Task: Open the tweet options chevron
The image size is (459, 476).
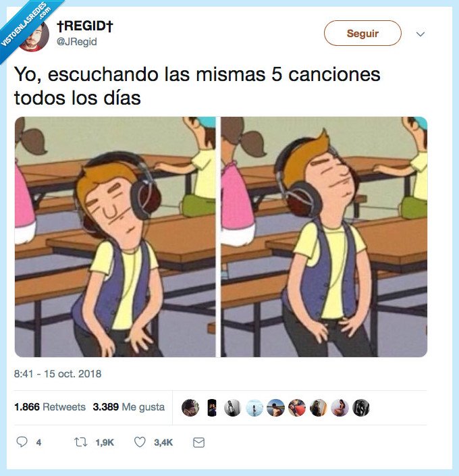Action: coord(421,34)
